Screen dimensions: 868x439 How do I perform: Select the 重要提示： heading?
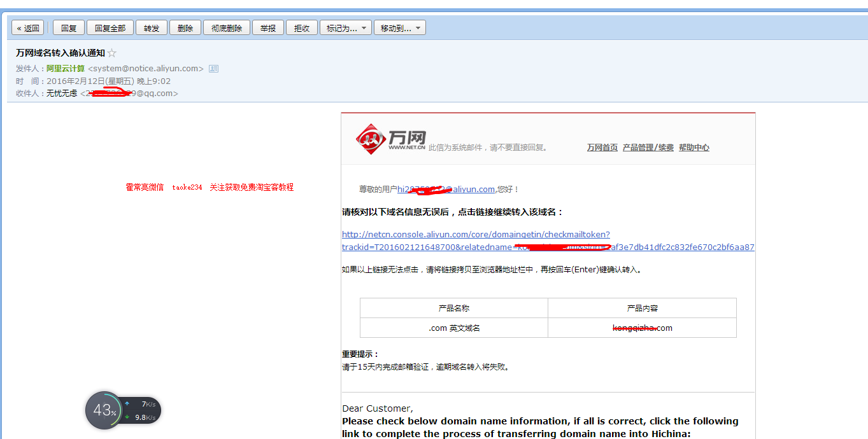360,354
